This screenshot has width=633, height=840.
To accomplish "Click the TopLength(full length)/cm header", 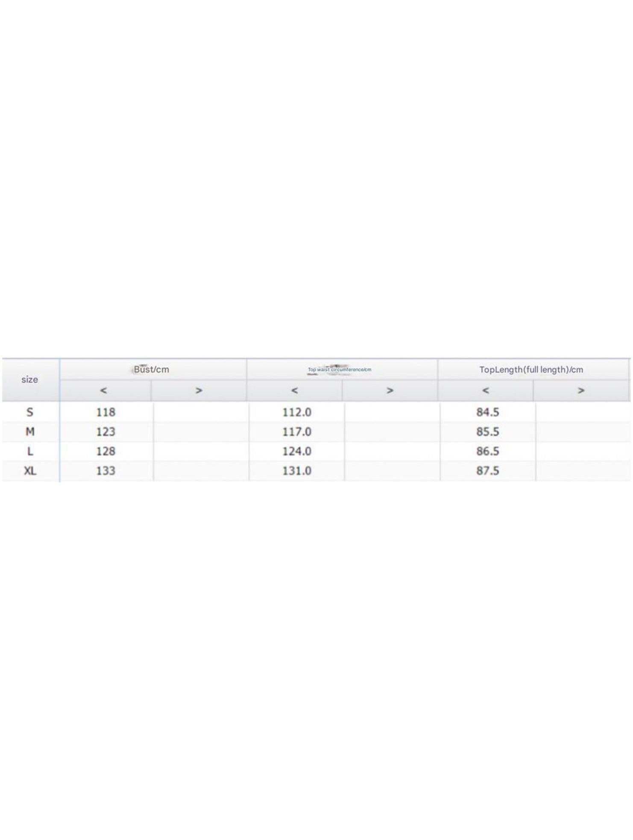I will coord(531,370).
